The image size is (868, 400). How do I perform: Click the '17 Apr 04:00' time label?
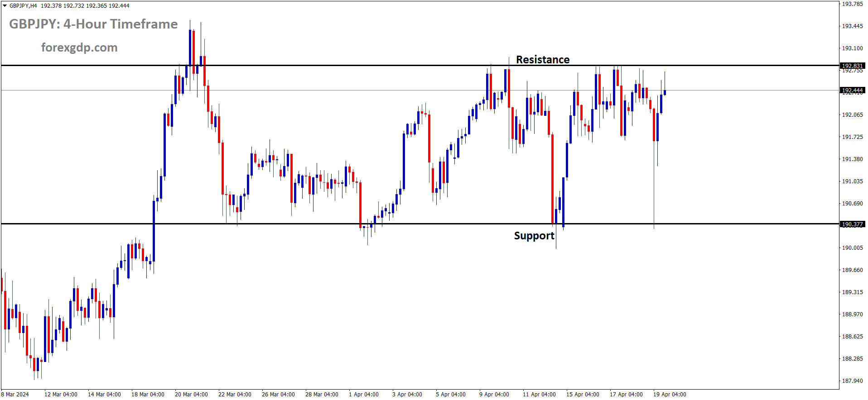pos(626,395)
